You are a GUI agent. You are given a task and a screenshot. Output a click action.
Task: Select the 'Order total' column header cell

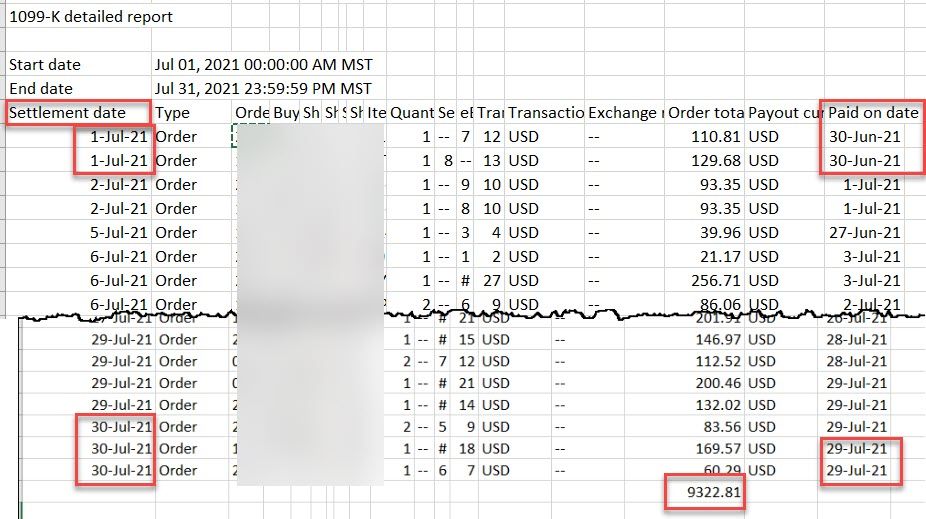pyautogui.click(x=704, y=113)
